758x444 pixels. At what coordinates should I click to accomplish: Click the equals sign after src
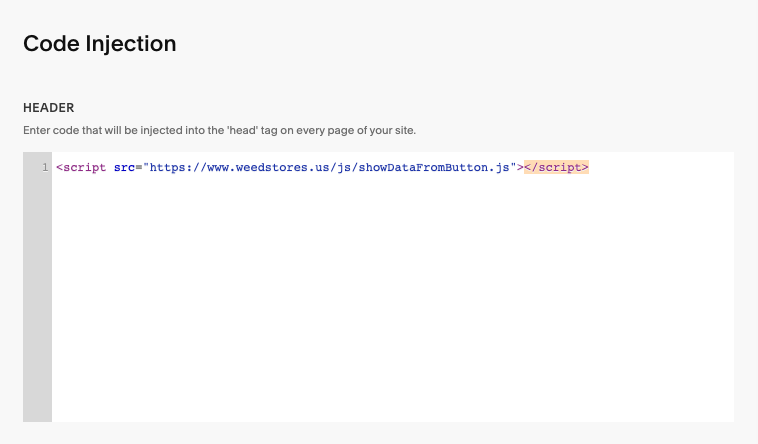click(139, 168)
